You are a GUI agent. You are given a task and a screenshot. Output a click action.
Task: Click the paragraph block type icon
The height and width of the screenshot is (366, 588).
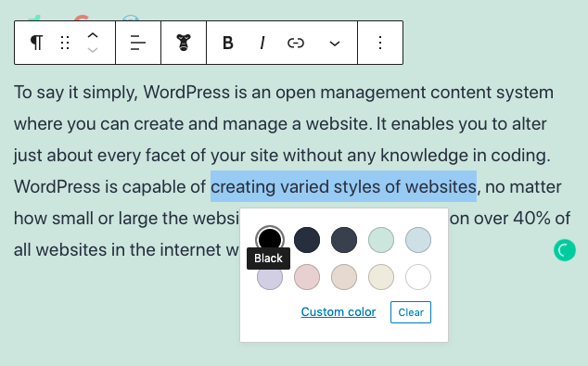click(x=36, y=43)
